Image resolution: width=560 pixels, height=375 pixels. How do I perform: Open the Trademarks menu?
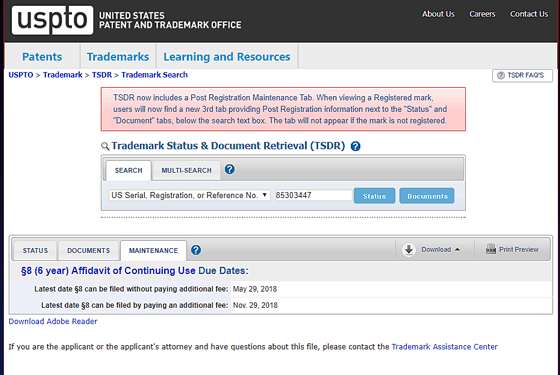(x=118, y=57)
